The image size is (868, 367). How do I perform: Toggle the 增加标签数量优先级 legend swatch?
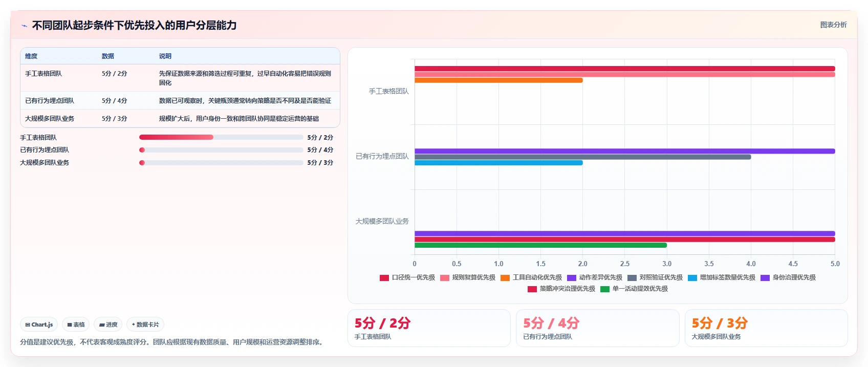(x=692, y=277)
